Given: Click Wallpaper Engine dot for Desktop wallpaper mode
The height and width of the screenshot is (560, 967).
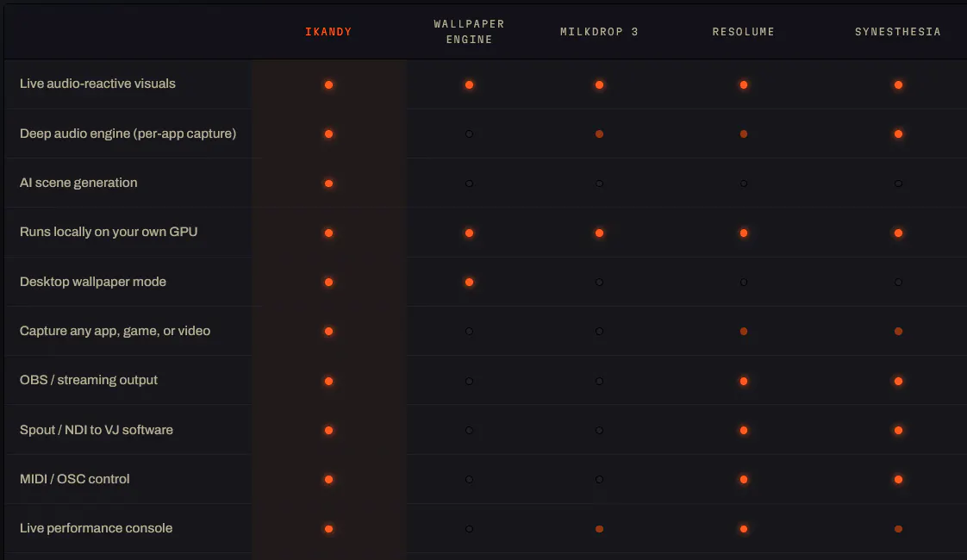Looking at the screenshot, I should pos(470,282).
